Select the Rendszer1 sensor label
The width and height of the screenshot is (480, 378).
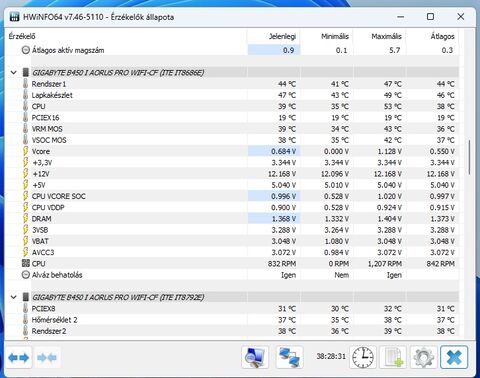click(49, 84)
